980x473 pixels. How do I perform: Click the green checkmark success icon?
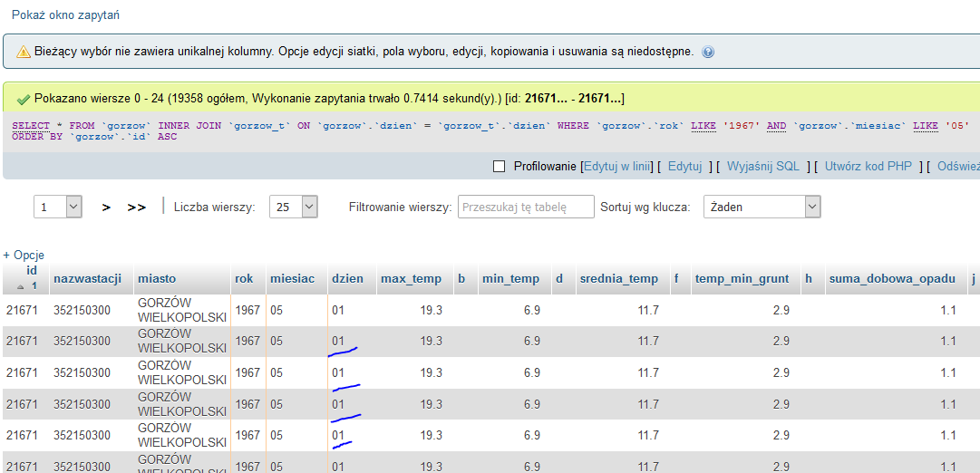point(24,100)
